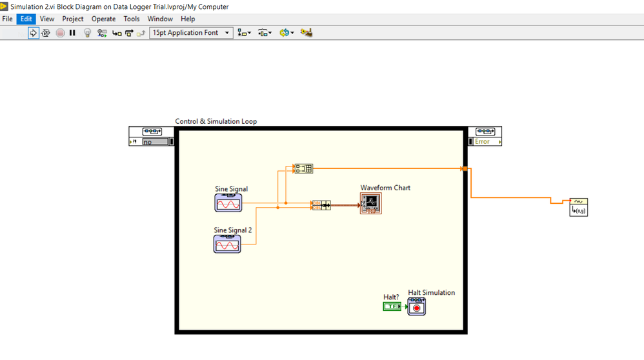Screen dimensions: 644x360
Task: Select the Bundle node before Waveform Chart
Action: click(x=321, y=205)
